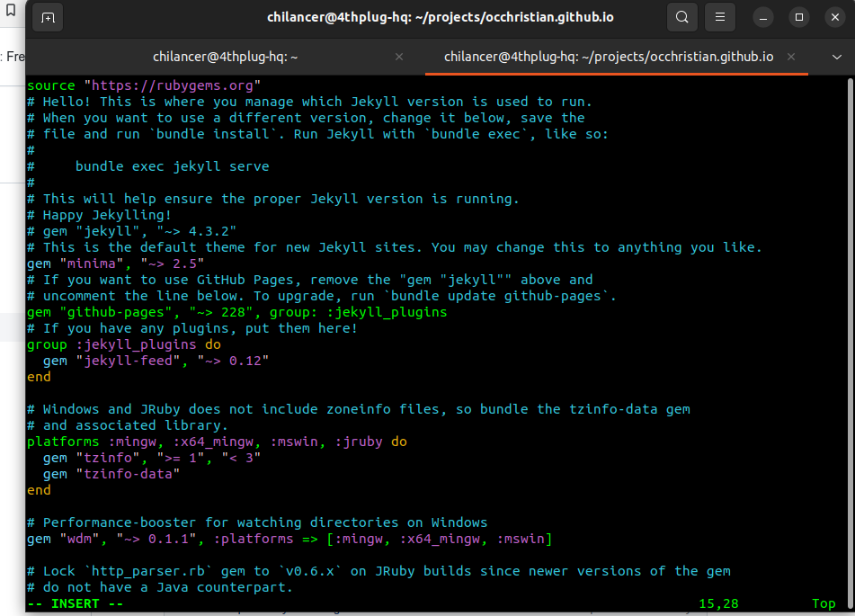Click 'group :jekyll_plugins do' line
The image size is (855, 616).
tap(124, 344)
